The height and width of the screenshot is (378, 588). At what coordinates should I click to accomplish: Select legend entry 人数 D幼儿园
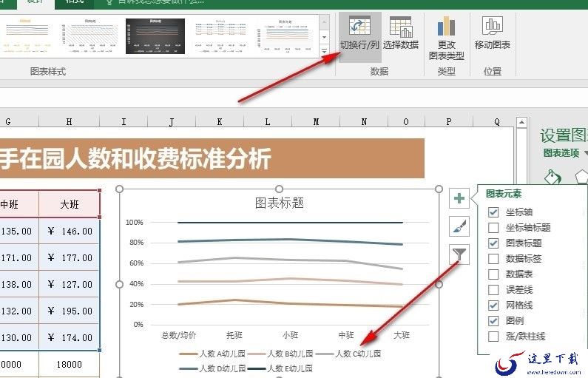[212, 368]
